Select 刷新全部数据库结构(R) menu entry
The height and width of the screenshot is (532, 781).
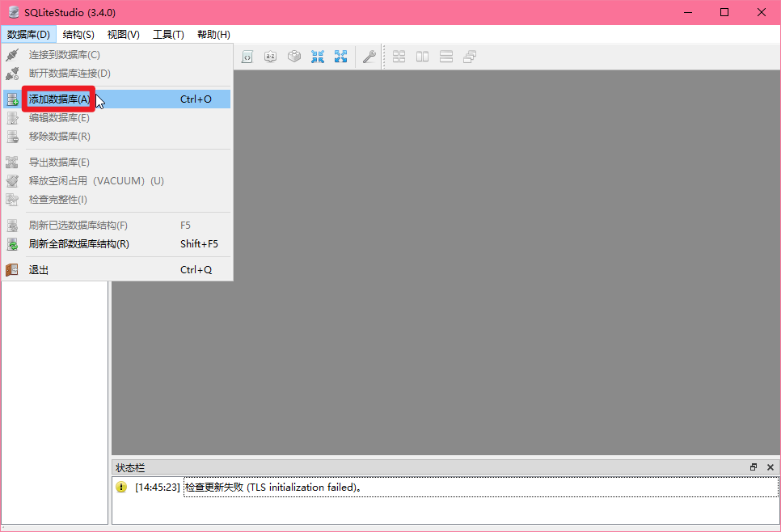tap(116, 243)
